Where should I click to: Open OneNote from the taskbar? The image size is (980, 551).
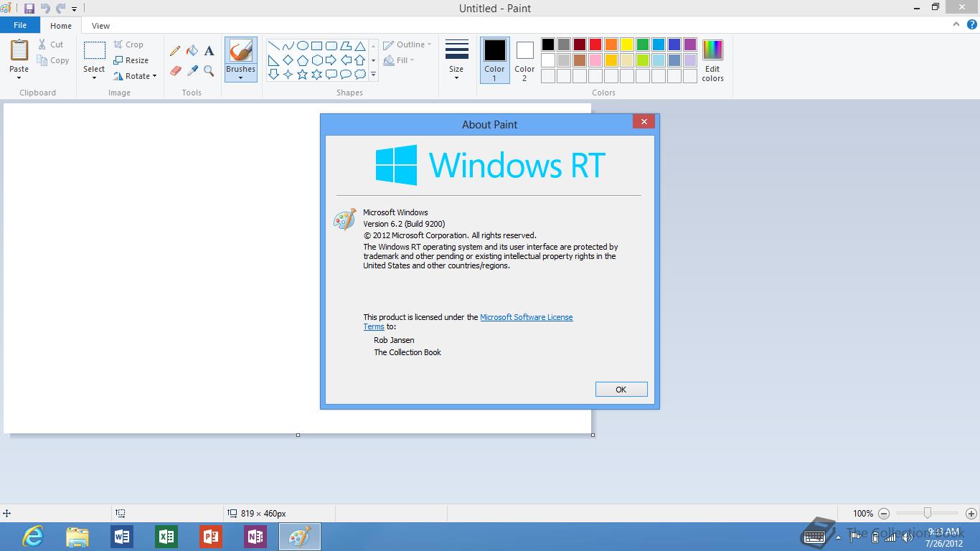255,537
